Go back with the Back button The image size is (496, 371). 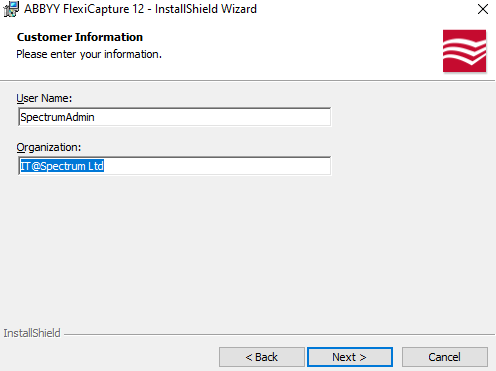pos(262,357)
